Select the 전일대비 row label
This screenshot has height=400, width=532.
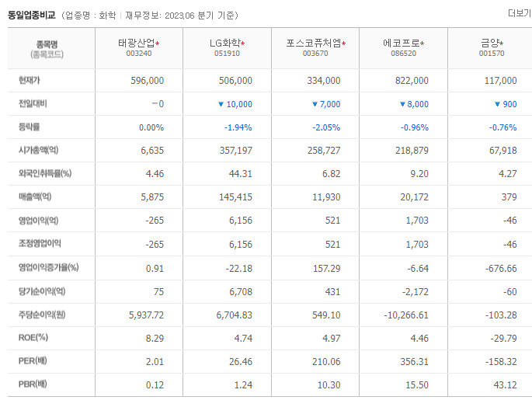pyautogui.click(x=33, y=103)
